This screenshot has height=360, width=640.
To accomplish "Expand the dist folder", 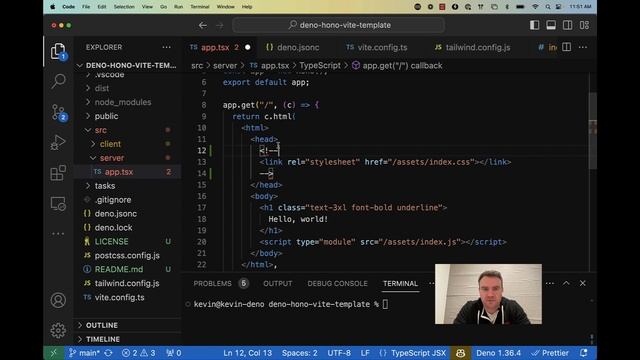I will pos(127,88).
